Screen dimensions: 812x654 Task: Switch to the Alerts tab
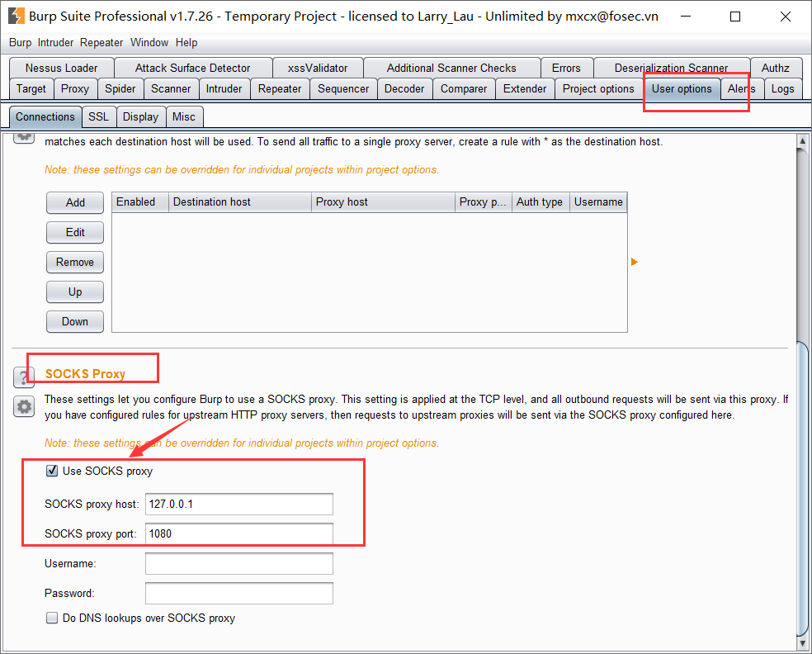(742, 88)
